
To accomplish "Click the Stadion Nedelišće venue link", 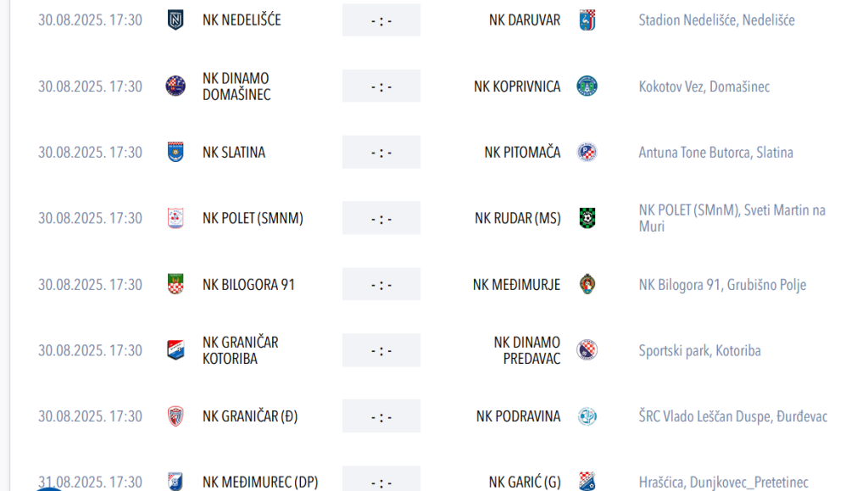I will (717, 20).
